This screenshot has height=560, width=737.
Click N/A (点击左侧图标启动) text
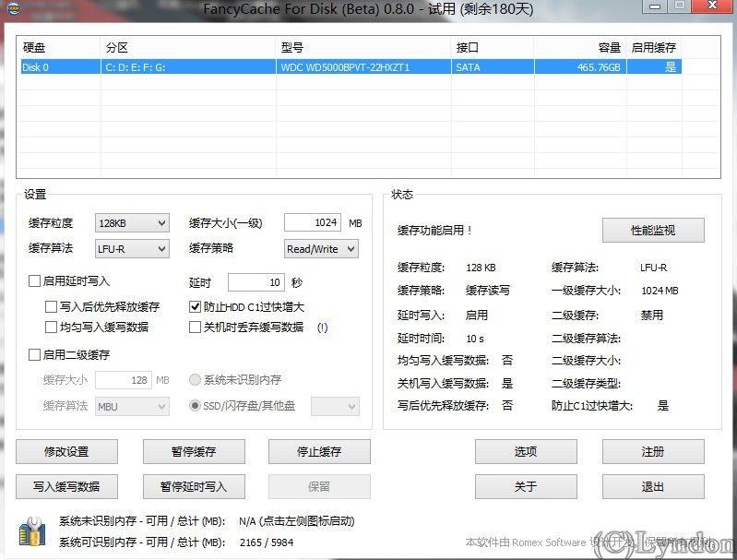[297, 521]
